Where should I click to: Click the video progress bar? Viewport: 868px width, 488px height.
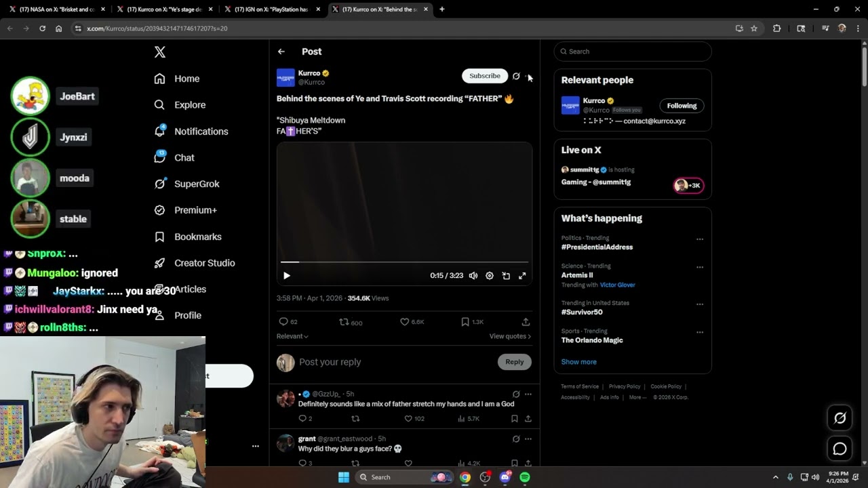(x=404, y=262)
